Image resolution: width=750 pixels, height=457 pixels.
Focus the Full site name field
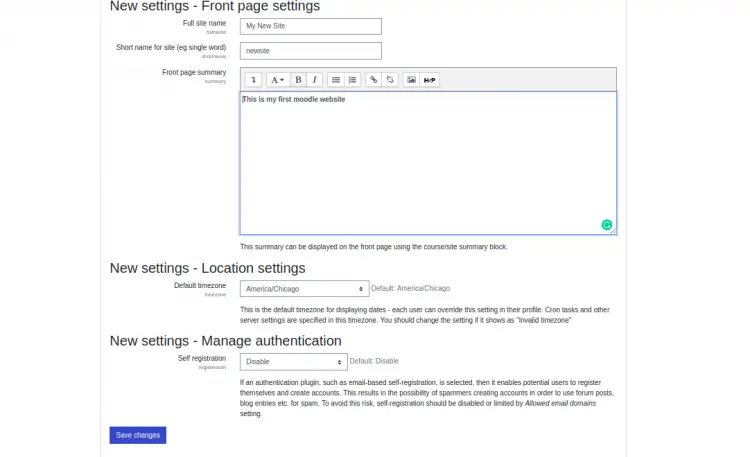point(311,26)
